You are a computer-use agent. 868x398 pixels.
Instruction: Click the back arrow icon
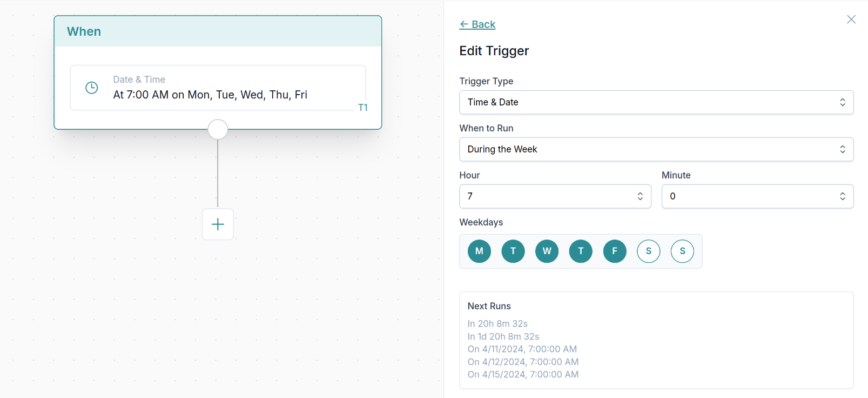coord(463,24)
